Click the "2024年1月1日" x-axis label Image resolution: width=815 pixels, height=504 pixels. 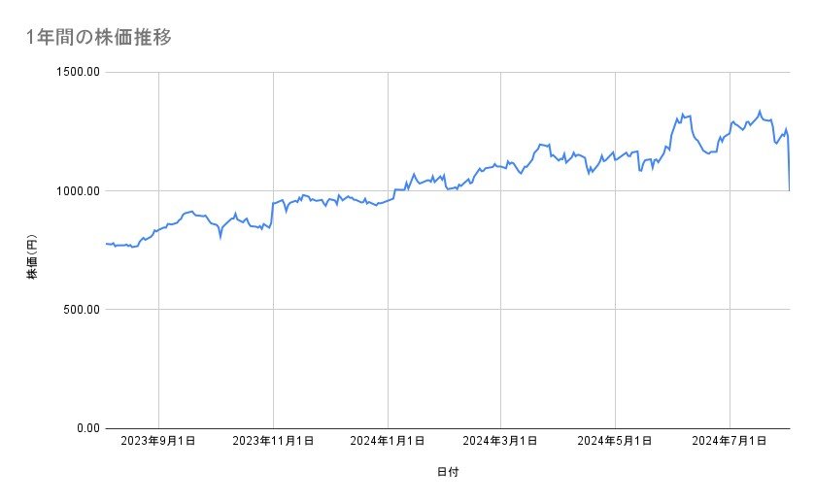coord(388,442)
